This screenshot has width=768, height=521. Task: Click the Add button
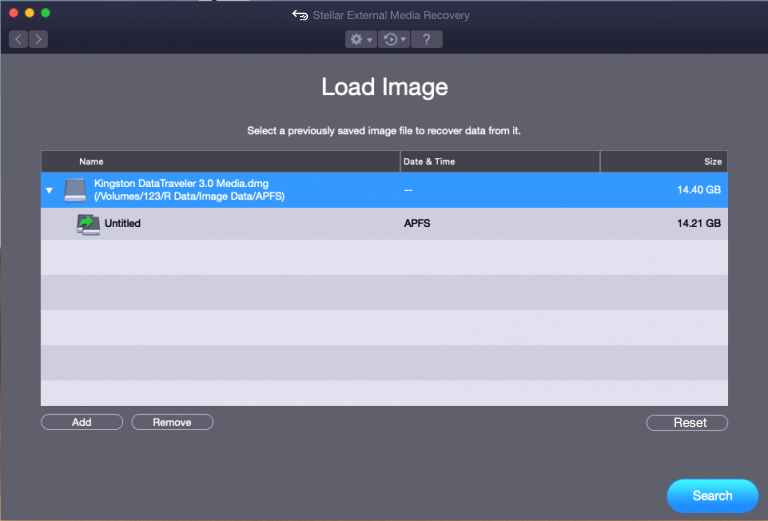[x=82, y=422]
